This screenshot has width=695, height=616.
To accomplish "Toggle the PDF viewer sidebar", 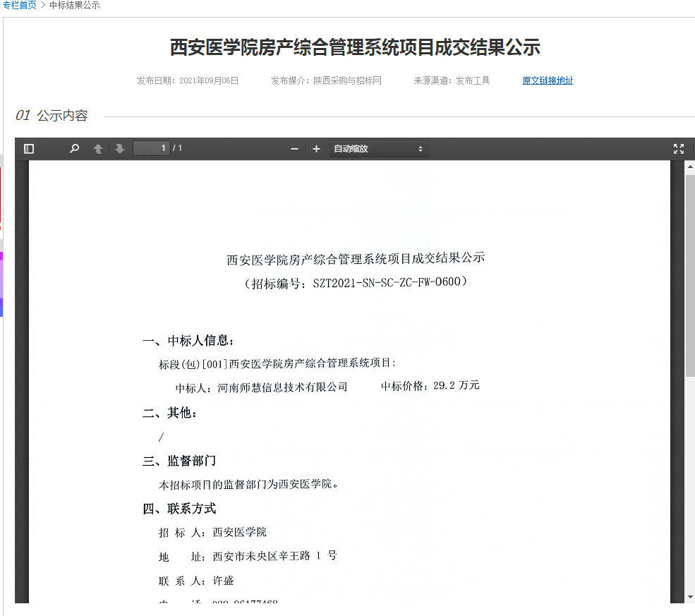I will click(29, 149).
